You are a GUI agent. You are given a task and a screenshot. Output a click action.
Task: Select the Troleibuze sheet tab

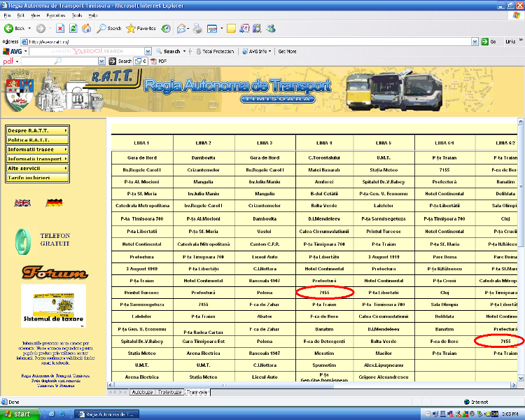[x=170, y=392]
